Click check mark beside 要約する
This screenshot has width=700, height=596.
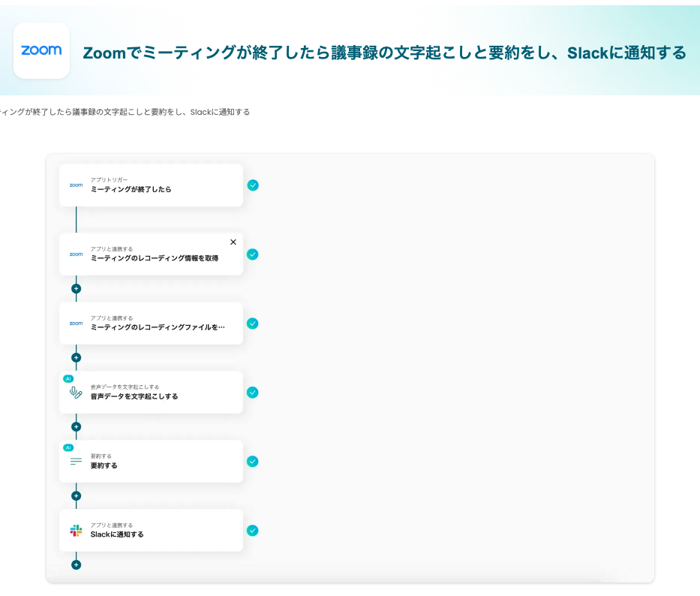tap(253, 462)
